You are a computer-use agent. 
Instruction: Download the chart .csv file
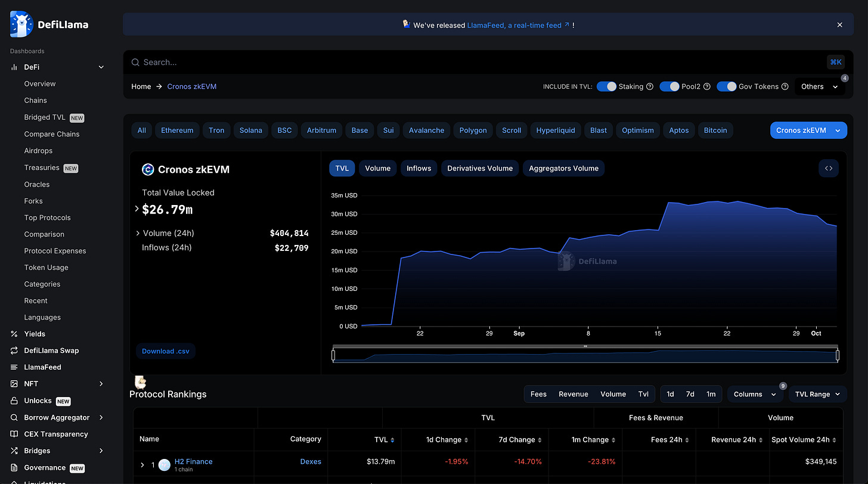coord(166,351)
